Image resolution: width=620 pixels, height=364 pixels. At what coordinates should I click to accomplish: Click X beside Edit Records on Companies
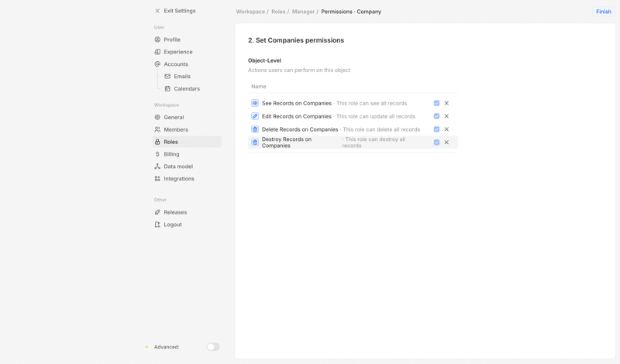tap(446, 116)
